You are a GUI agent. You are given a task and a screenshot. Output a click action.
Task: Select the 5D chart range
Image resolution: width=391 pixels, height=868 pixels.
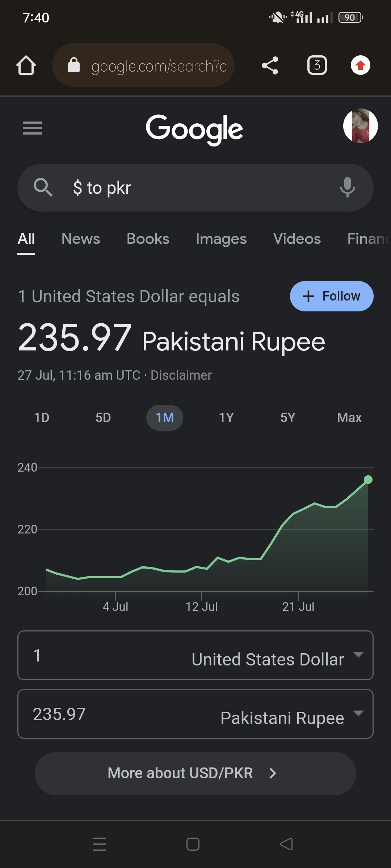(103, 418)
